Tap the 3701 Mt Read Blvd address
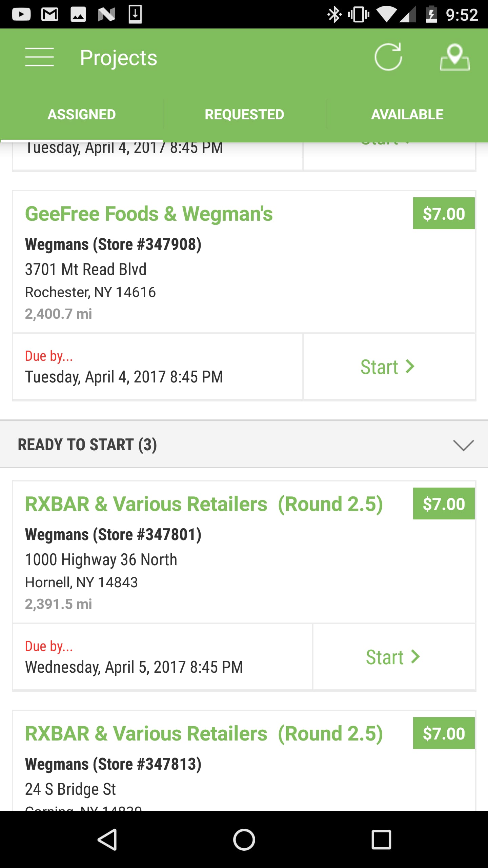The height and width of the screenshot is (868, 488). [x=86, y=270]
